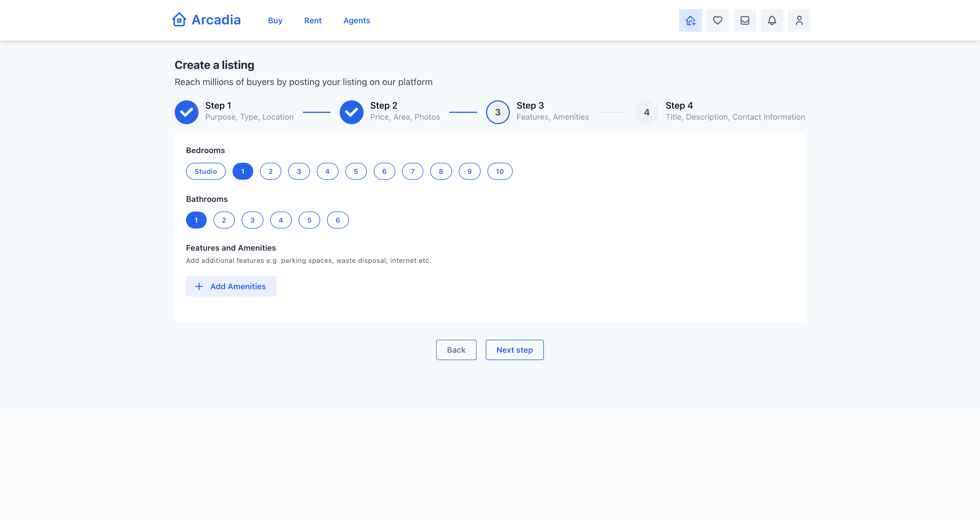The width and height of the screenshot is (980, 520).
Task: Click the Step 4 number circle
Action: 646,112
